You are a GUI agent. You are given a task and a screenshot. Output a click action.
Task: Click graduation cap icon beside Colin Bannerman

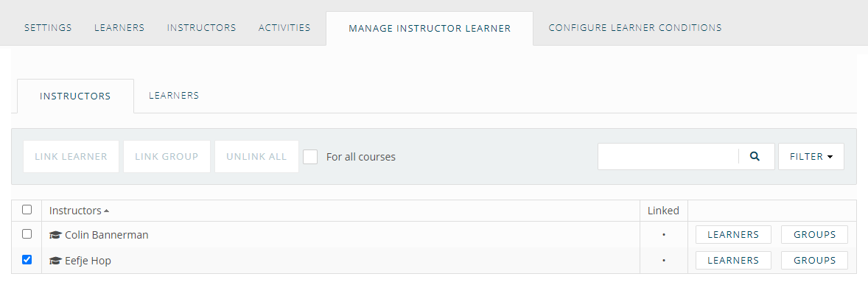click(x=55, y=235)
